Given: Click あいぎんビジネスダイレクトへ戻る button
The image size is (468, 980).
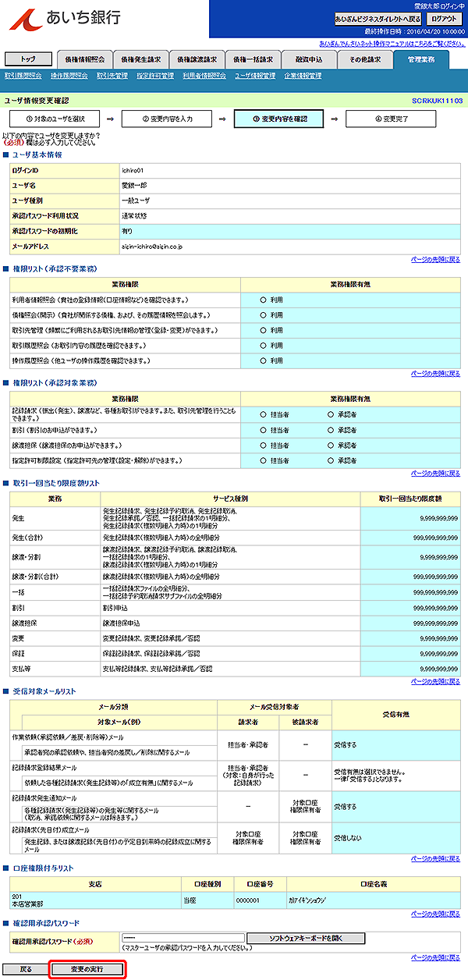Looking at the screenshot, I should (378, 19).
